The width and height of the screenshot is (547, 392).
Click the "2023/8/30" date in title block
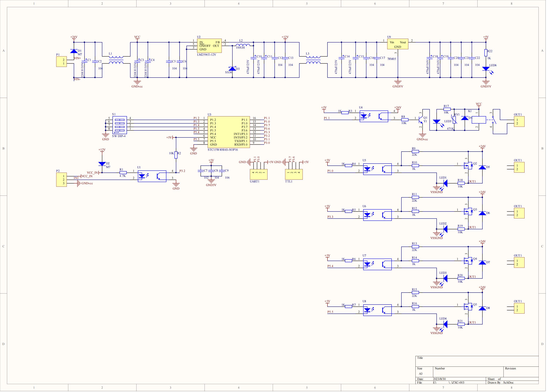point(439,379)
